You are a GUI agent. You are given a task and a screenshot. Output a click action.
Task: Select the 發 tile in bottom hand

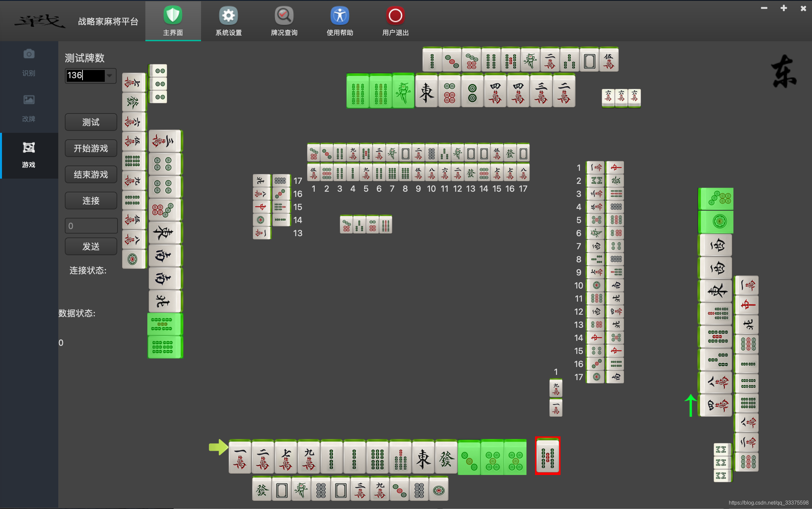[446, 458]
